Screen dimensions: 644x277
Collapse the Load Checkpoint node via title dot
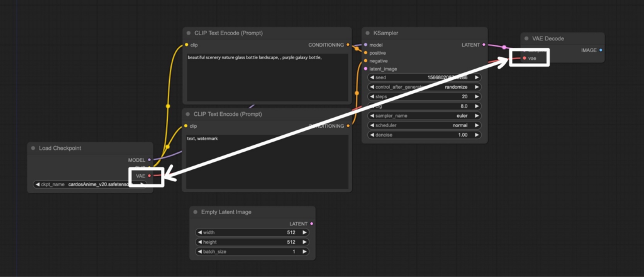[33, 148]
